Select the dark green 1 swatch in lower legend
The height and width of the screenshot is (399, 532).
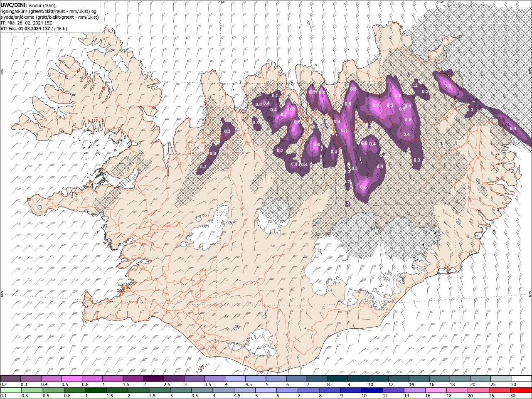coord(96,390)
